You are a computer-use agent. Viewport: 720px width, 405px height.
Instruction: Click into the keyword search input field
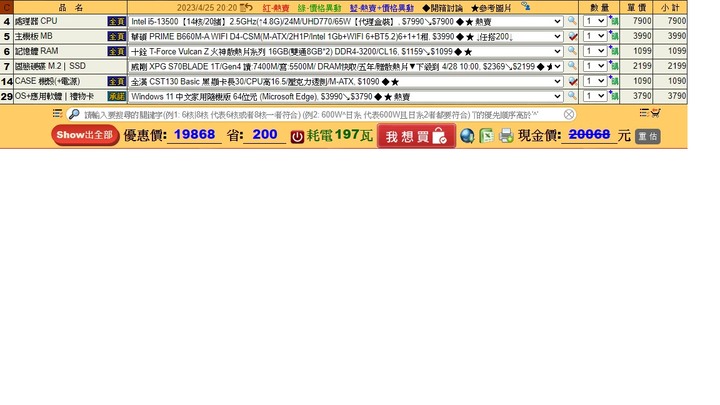coord(321,114)
